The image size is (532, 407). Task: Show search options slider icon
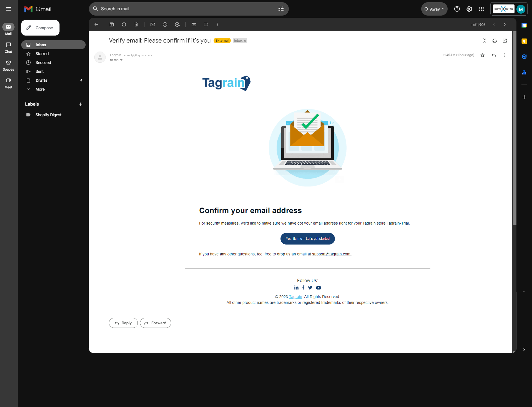281,9
